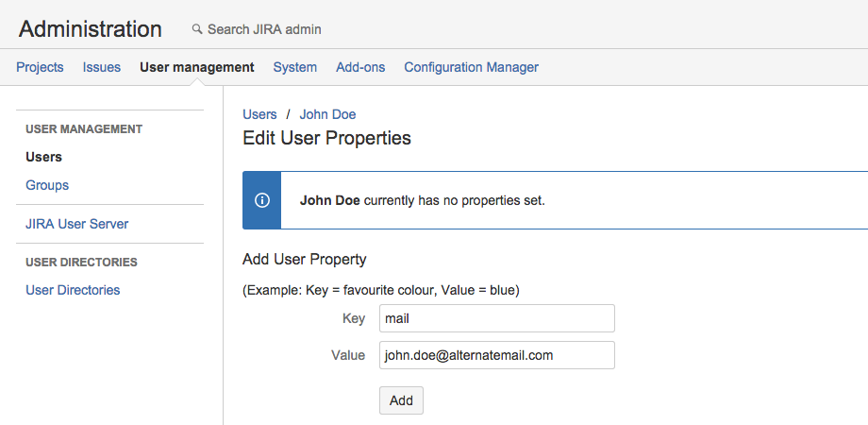Click the Key field label

354,318
